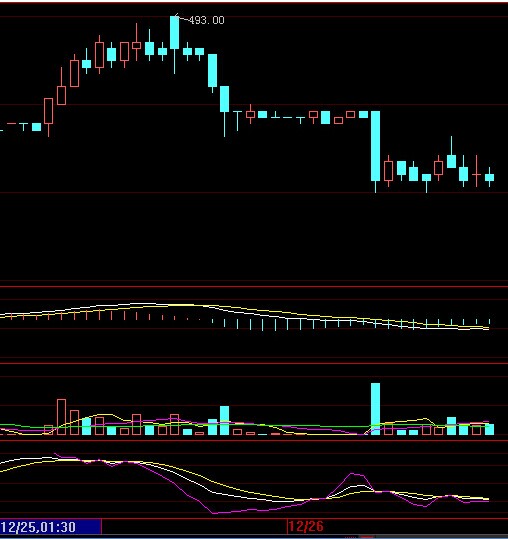Viewport: 508px width, 539px height.
Task: Select the second-tallest cyan volume bar
Action: (224, 420)
